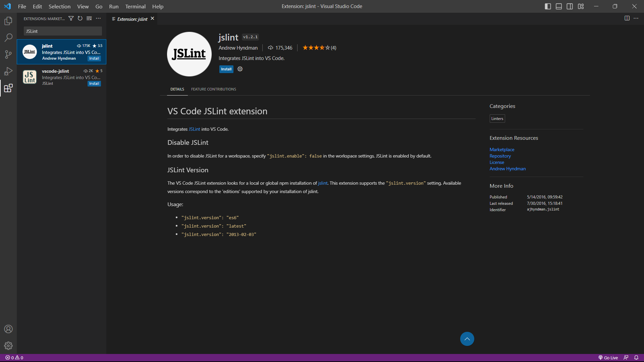The image size is (644, 362).
Task: Open the Extensions view icon
Action: click(x=8, y=88)
